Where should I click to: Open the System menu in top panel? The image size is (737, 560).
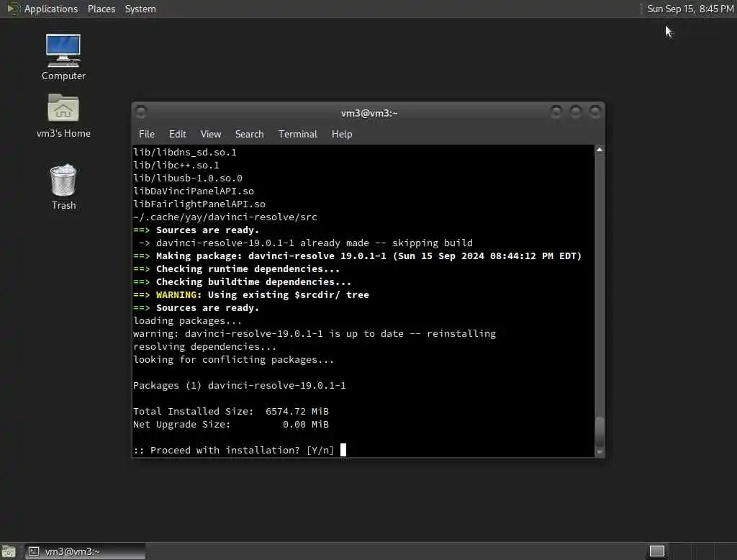click(x=140, y=9)
